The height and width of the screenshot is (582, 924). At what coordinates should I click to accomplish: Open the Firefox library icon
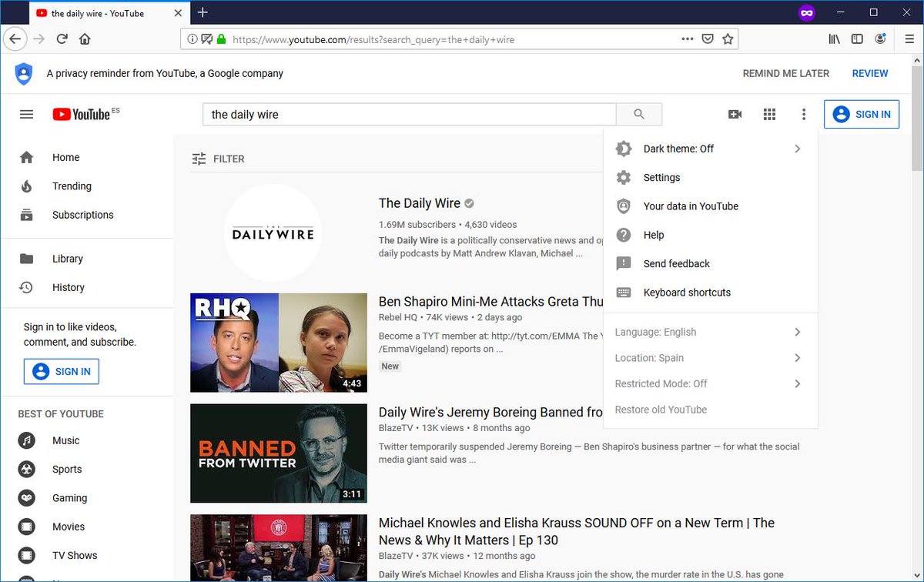tap(834, 38)
